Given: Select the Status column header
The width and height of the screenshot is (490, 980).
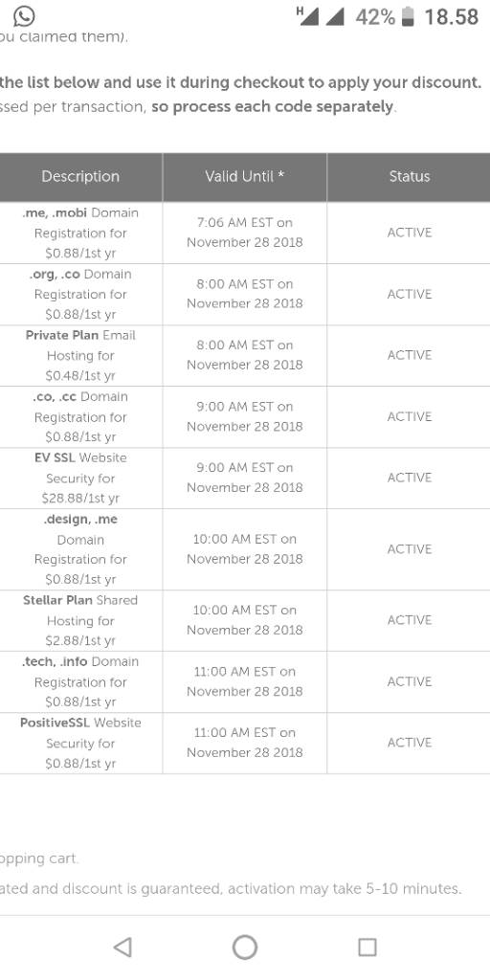Looking at the screenshot, I should [409, 177].
